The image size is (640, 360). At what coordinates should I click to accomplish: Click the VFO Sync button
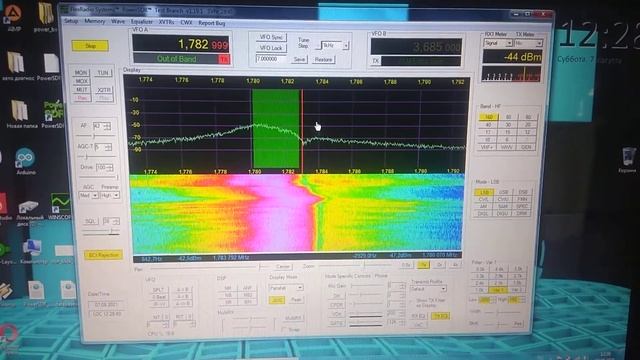(271, 37)
